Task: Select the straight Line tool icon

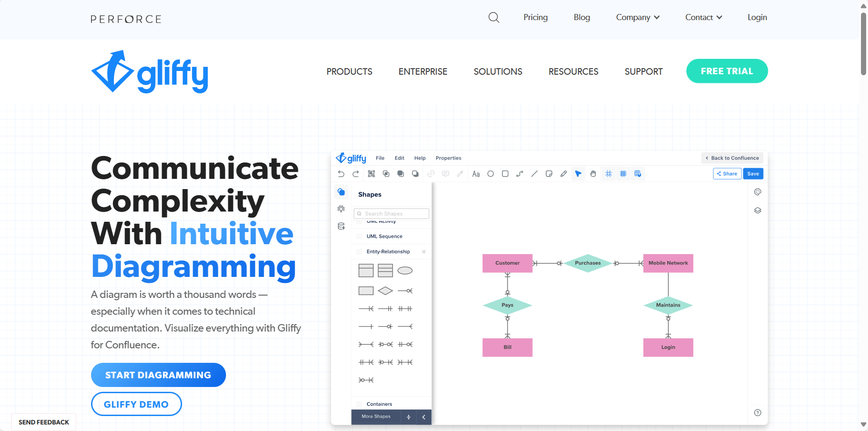Action: tap(535, 174)
